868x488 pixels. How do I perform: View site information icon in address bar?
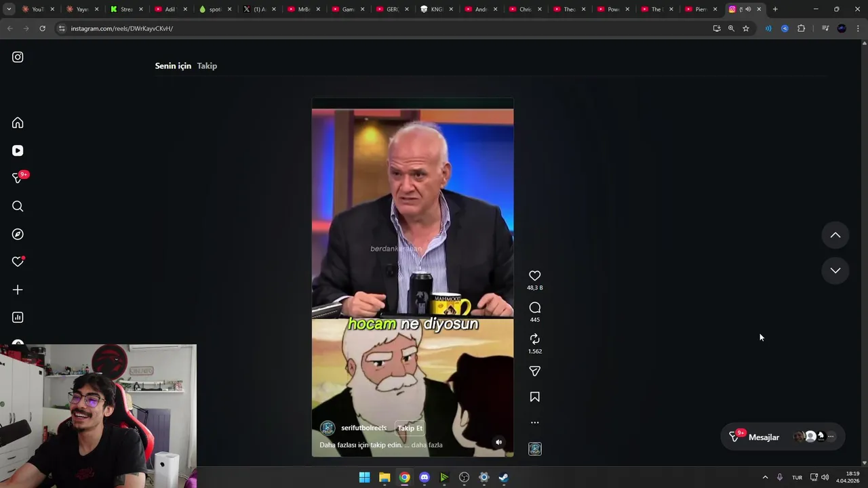pos(62,28)
